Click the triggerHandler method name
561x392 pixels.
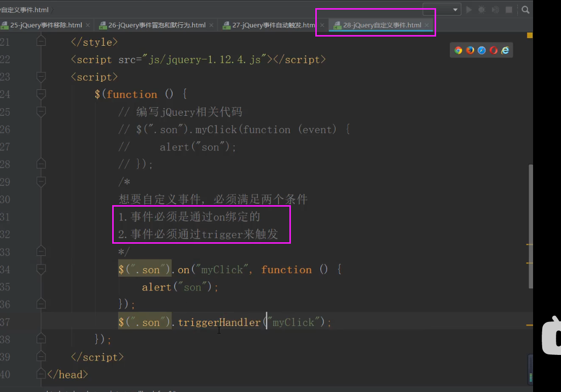pos(219,322)
